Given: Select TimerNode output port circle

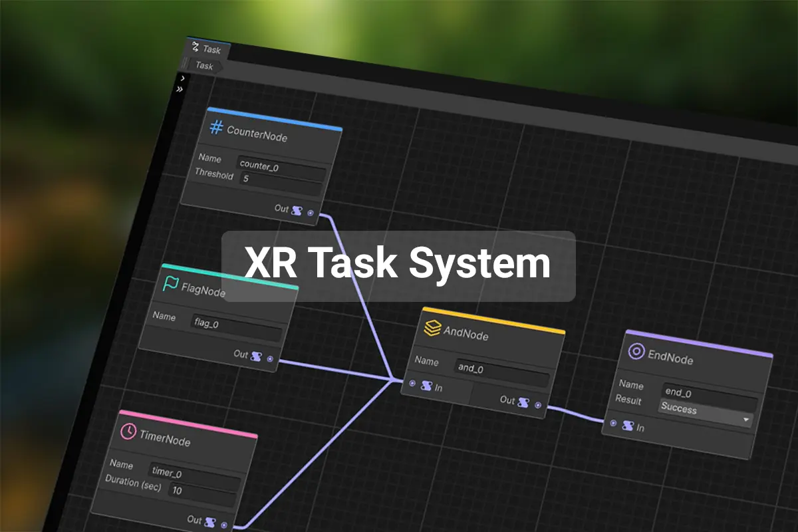Looking at the screenshot, I should pos(225,525).
